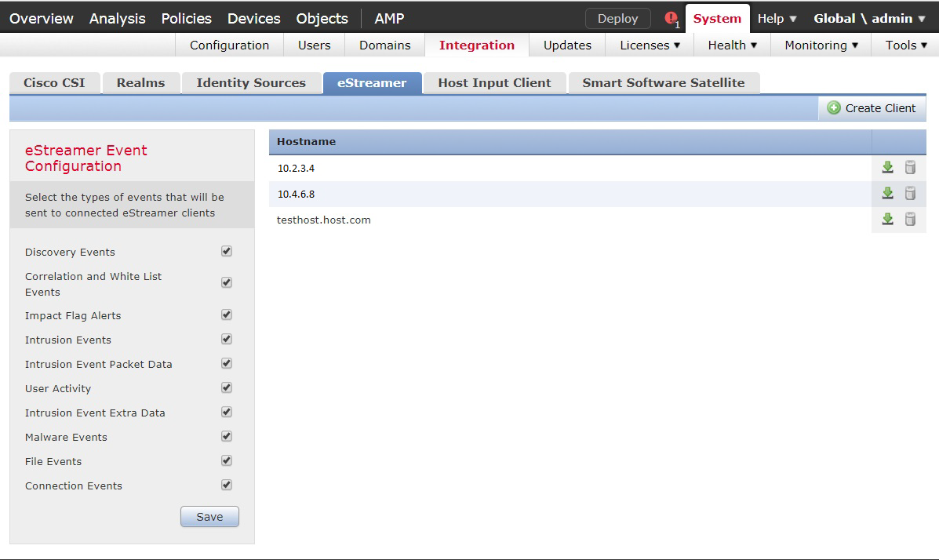Select the 10.4.6.8 hostname
This screenshot has width=939, height=560.
pyautogui.click(x=296, y=194)
